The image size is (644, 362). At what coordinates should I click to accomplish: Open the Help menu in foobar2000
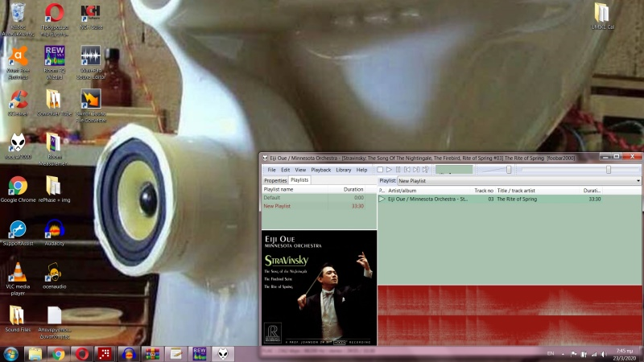click(x=361, y=170)
